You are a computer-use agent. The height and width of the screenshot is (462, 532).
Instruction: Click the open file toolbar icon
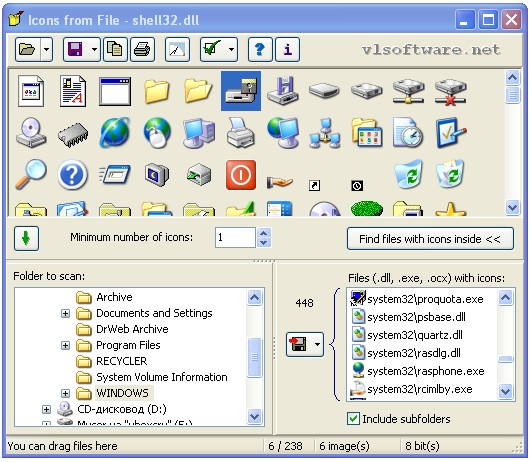[27, 50]
